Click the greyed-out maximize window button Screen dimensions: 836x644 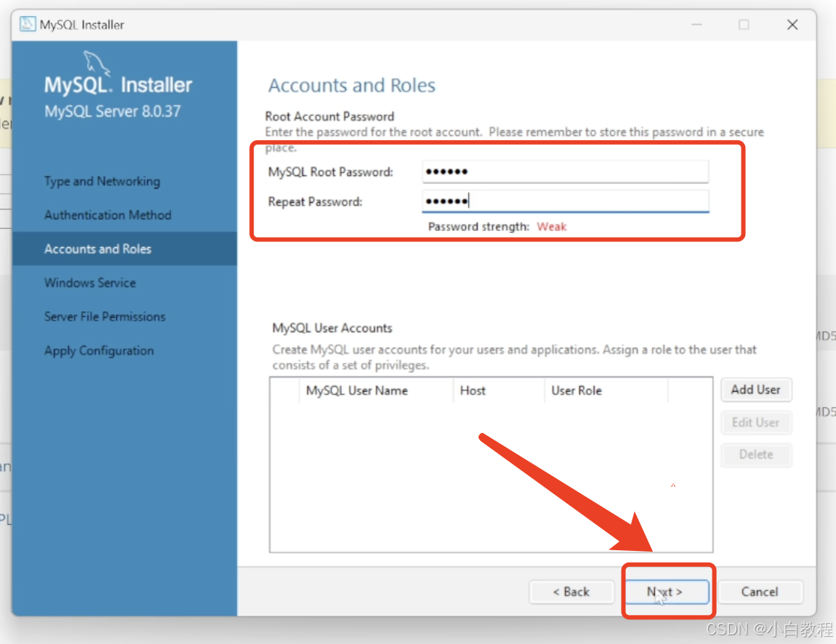744,25
